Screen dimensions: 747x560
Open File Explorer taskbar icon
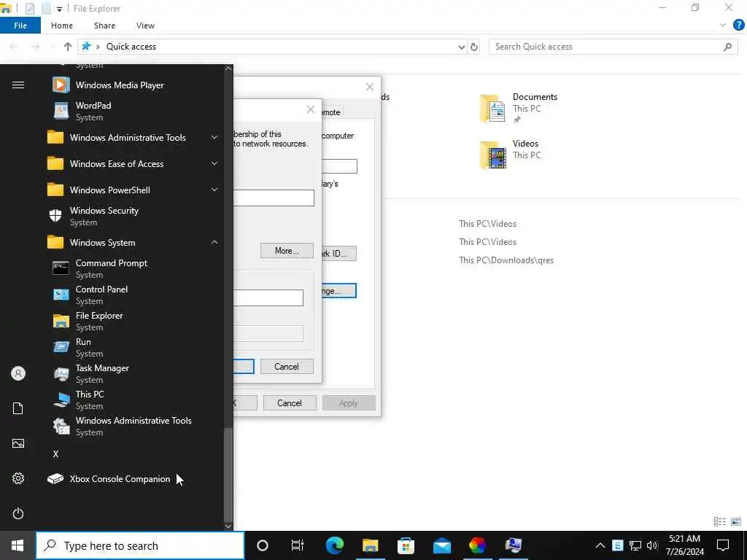370,545
